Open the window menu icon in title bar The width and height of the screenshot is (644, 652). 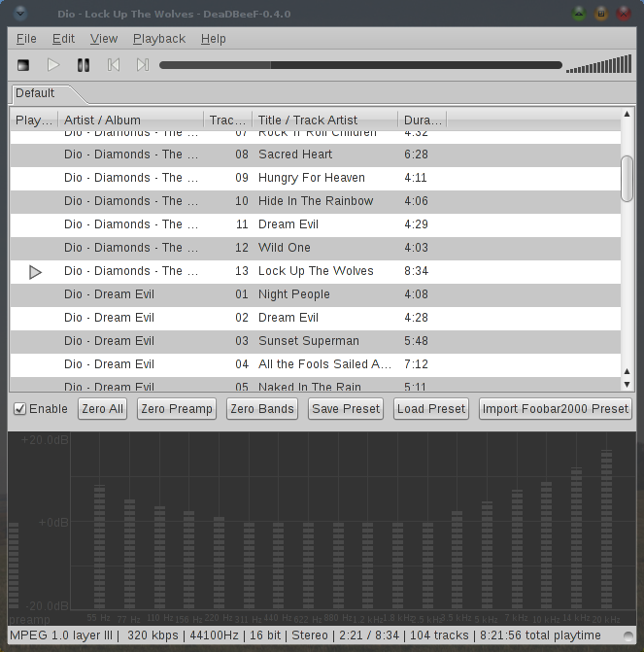pyautogui.click(x=20, y=14)
